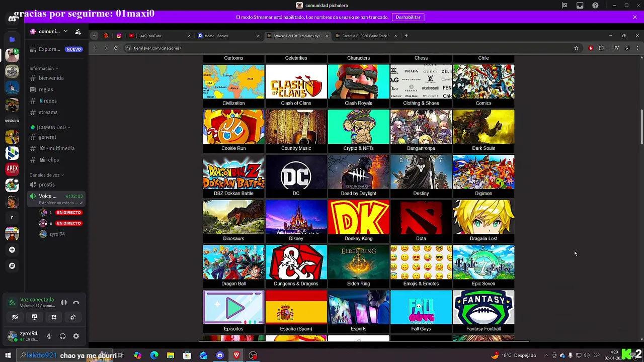
Task: Reload the tiermaker page
Action: 116,48
